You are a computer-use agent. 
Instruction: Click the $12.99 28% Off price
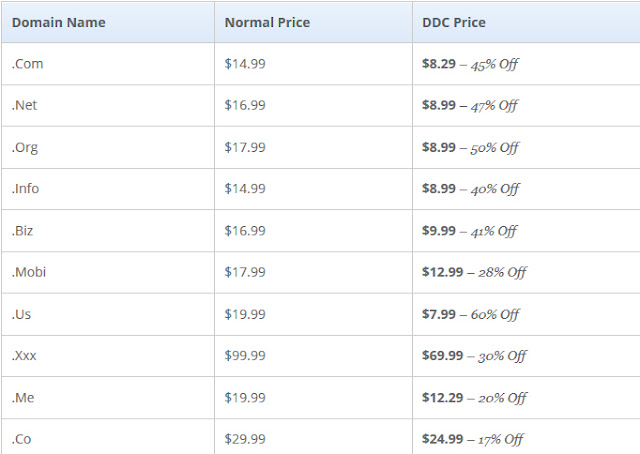point(474,272)
